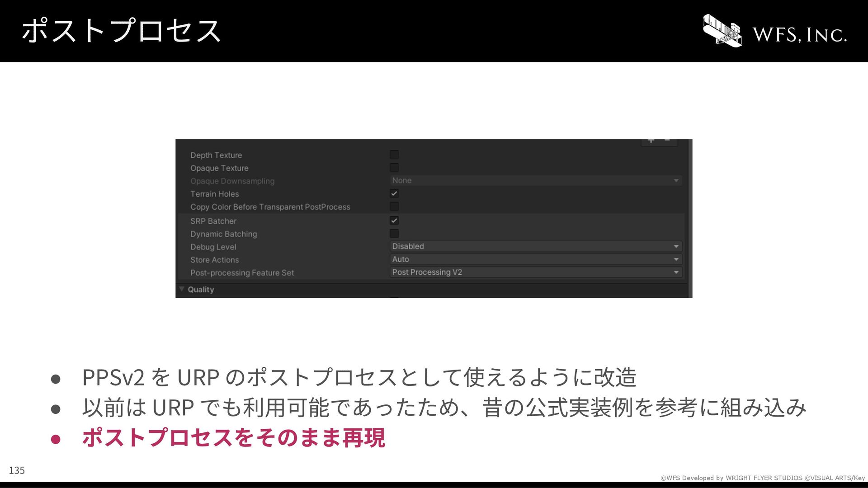
Task: Open Post-processing Feature Set dropdown
Action: click(536, 272)
